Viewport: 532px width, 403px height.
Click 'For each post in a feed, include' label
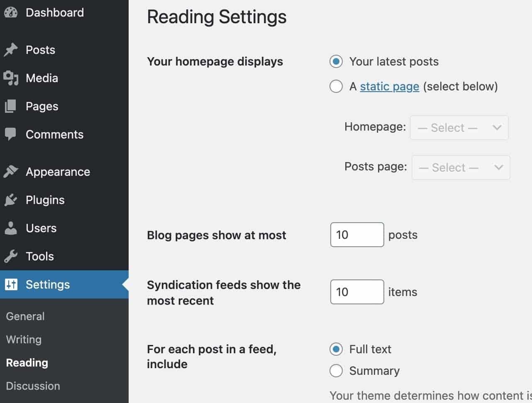tap(212, 357)
